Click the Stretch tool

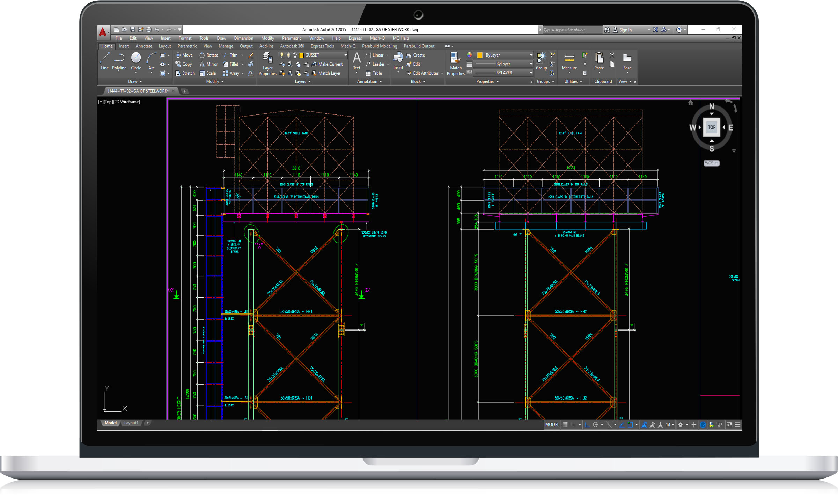[x=185, y=73]
